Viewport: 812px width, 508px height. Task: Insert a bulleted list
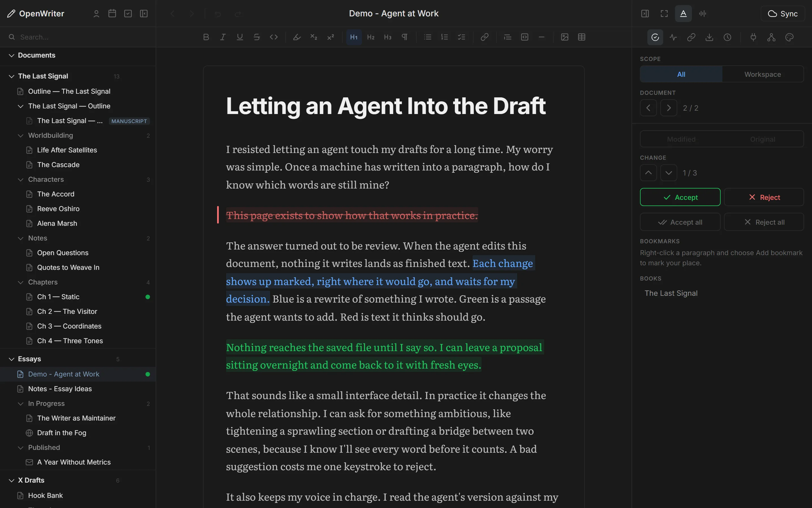tap(427, 37)
